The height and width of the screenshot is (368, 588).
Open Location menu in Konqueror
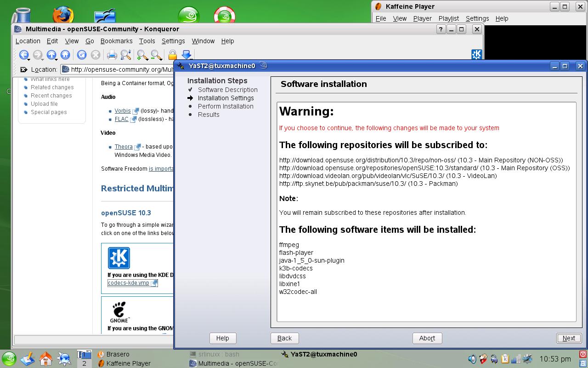(x=28, y=41)
